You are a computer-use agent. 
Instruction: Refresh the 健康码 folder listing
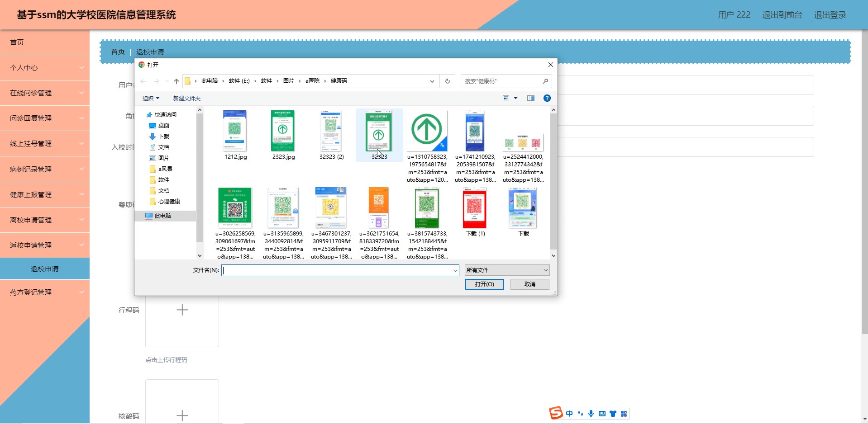click(x=447, y=81)
